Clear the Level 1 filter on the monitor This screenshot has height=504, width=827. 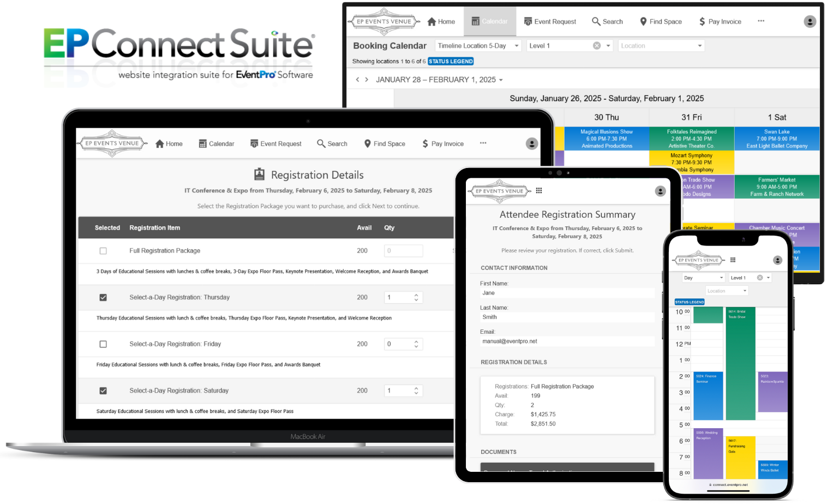click(597, 46)
